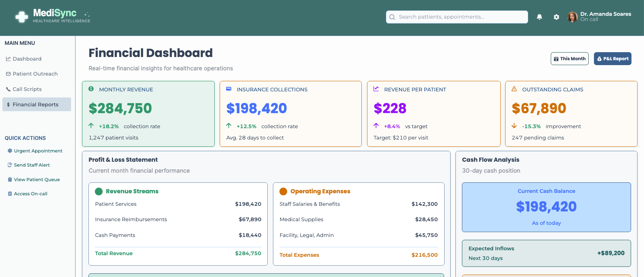Click the green Revenue Streams dot
The width and height of the screenshot is (644, 277).
[x=99, y=191]
